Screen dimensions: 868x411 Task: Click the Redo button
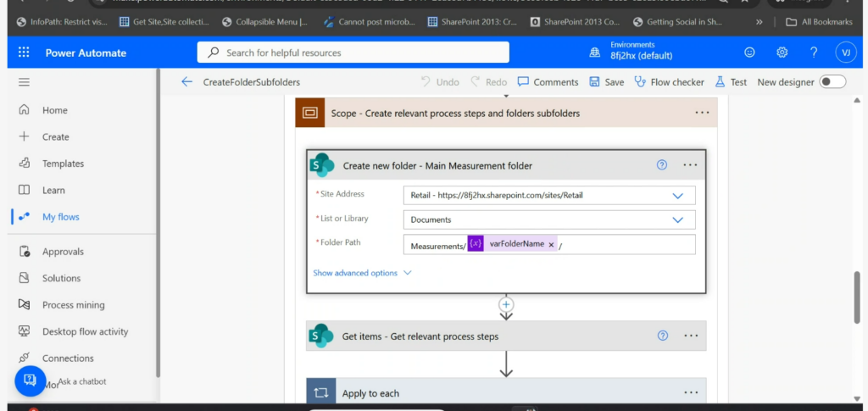(489, 82)
